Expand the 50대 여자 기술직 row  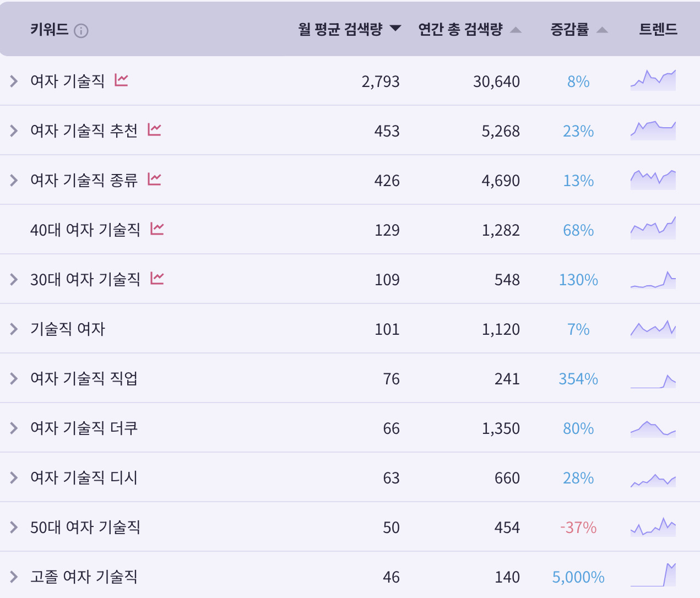tap(13, 526)
